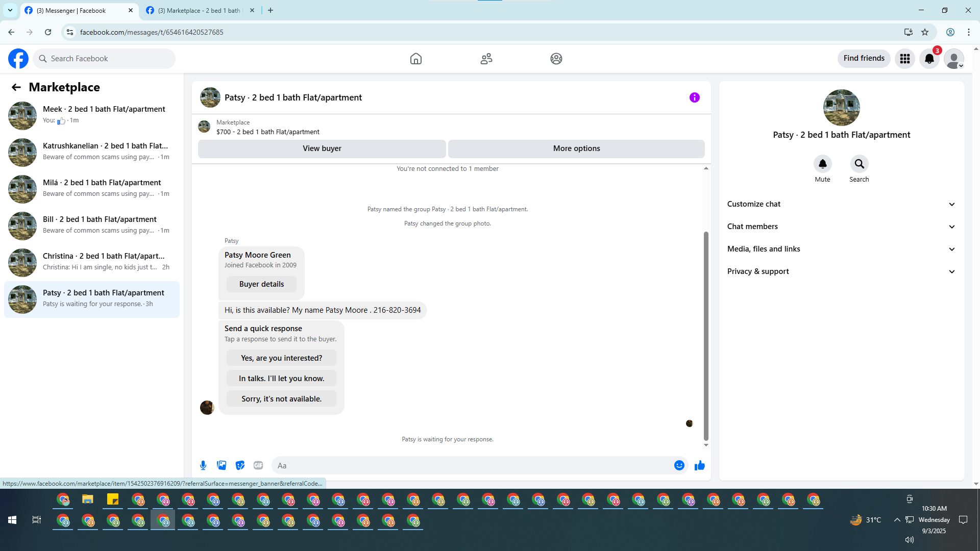
Task: Click the View buyer button
Action: [x=322, y=148]
